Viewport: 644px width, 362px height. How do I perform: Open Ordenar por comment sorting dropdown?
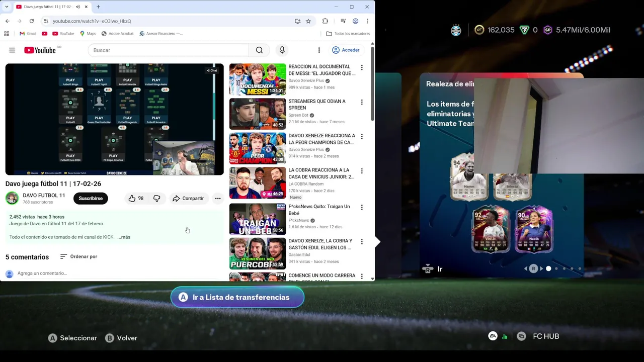click(x=78, y=256)
